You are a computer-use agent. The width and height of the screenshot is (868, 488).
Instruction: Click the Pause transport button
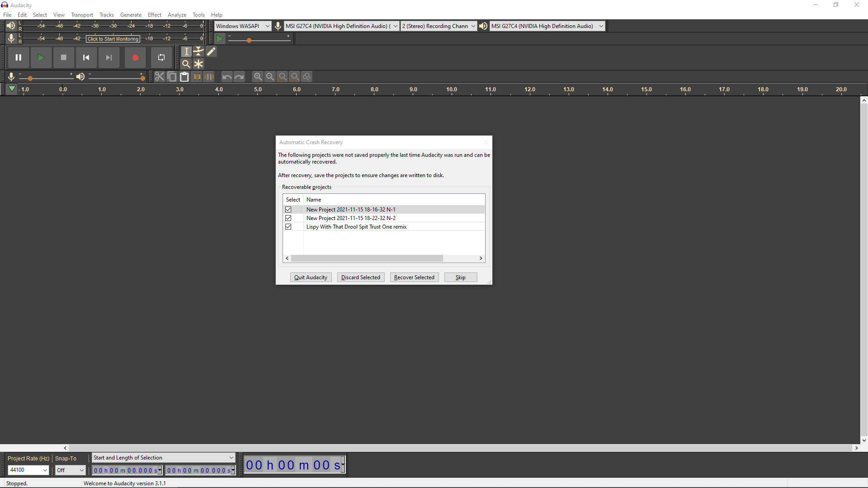tap(19, 57)
